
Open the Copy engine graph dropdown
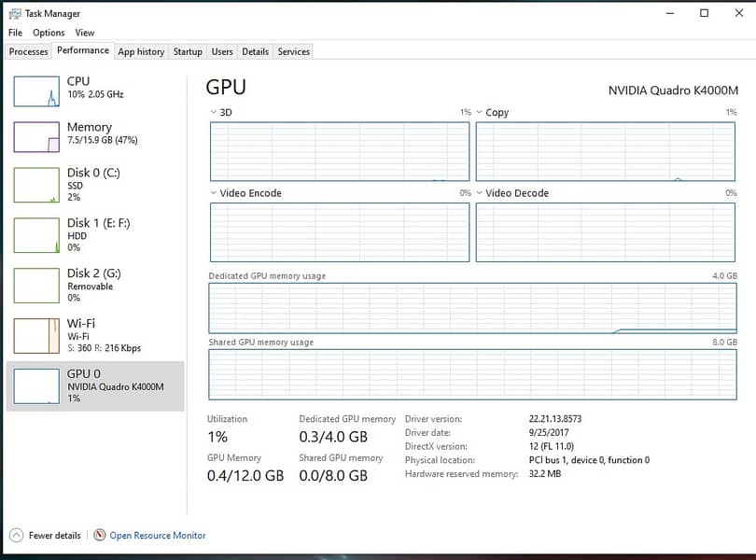point(481,112)
